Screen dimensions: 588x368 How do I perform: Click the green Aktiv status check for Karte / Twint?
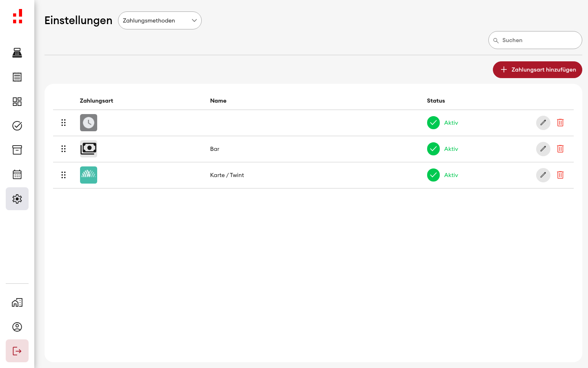(x=433, y=175)
